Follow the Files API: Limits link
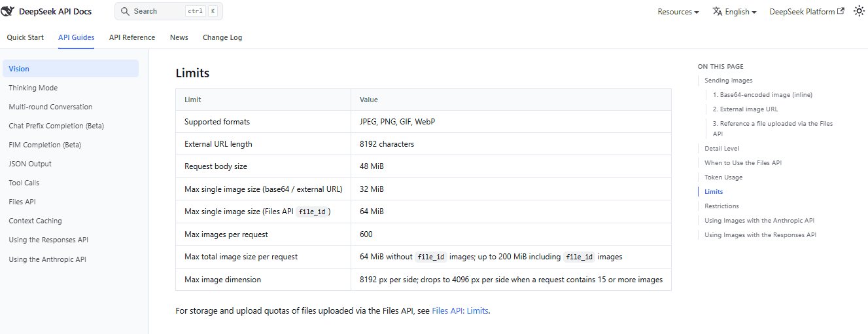This screenshot has height=334, width=868. pyautogui.click(x=460, y=311)
